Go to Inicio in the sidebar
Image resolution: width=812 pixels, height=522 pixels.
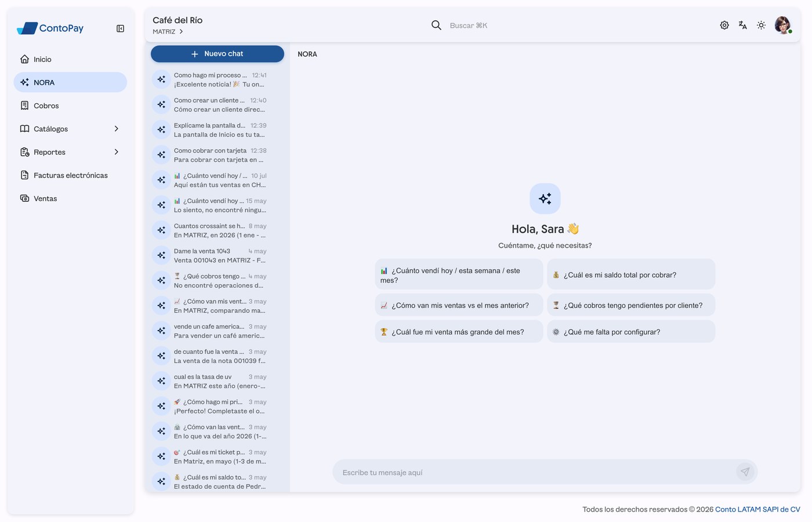(x=70, y=59)
